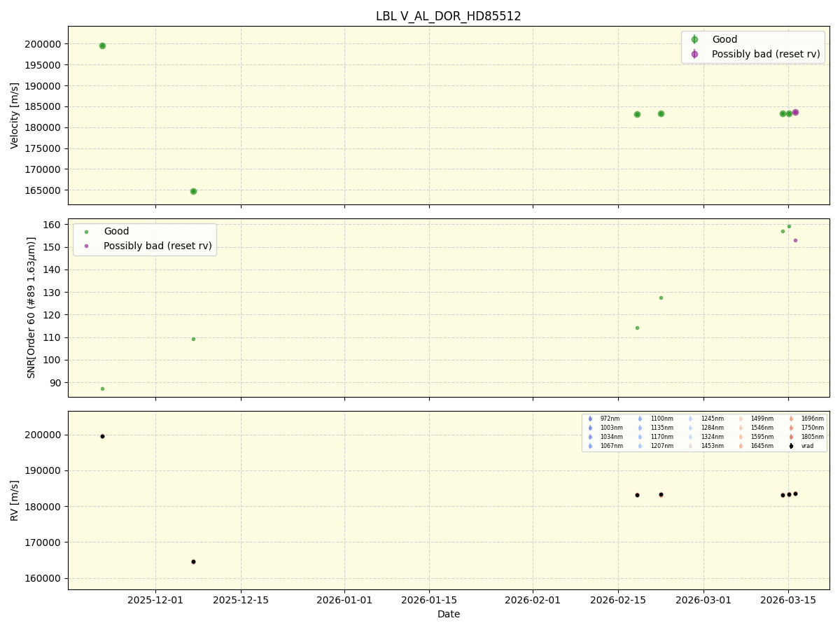840x630 pixels.
Task: Click the 2026-02-15 date tick label
Action: coord(617,600)
